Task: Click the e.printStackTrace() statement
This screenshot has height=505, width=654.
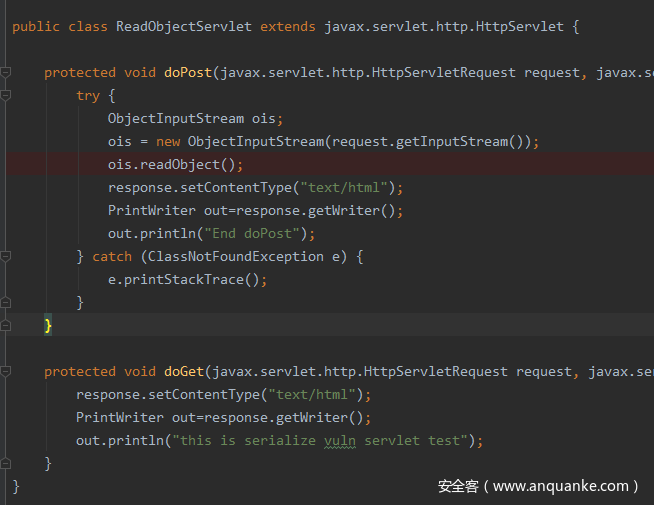Action: [187, 280]
